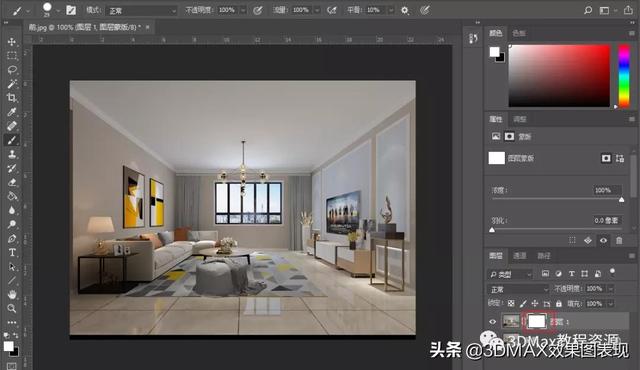Click apply mask icon in Properties
640x370 pixels.
point(588,241)
